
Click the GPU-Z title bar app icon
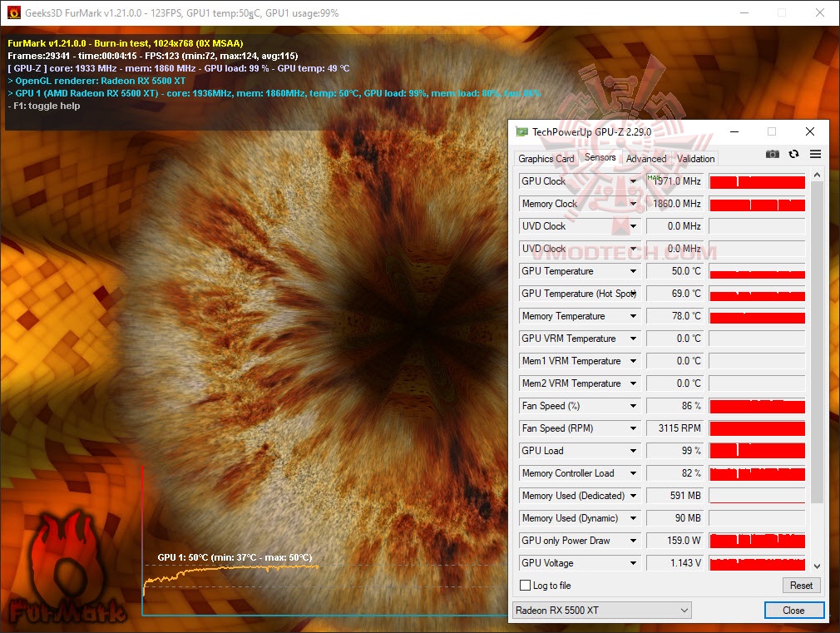click(521, 132)
